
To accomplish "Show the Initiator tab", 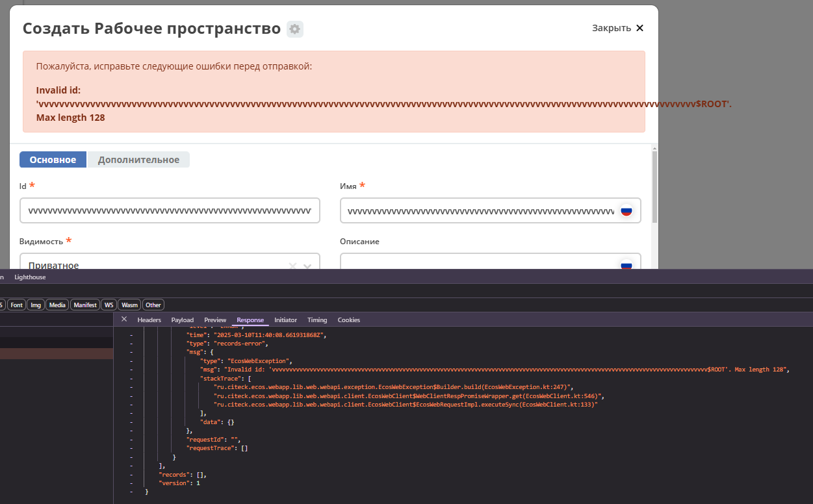I will (x=285, y=320).
